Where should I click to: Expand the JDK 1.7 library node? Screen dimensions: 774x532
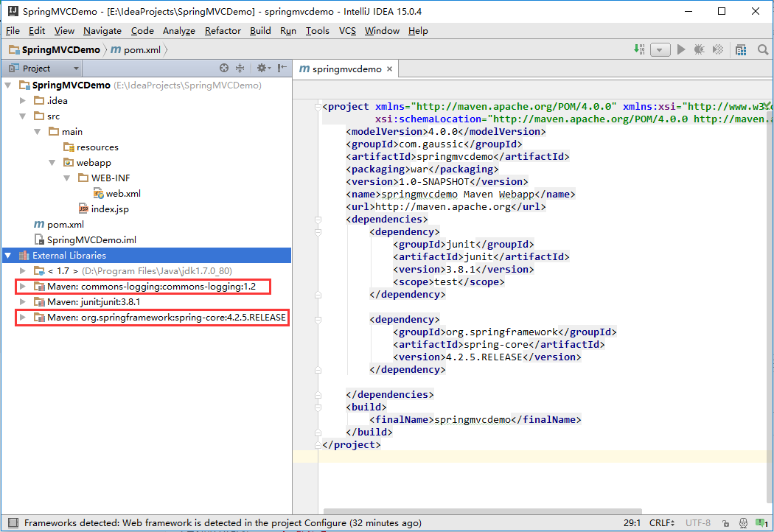[x=23, y=271]
